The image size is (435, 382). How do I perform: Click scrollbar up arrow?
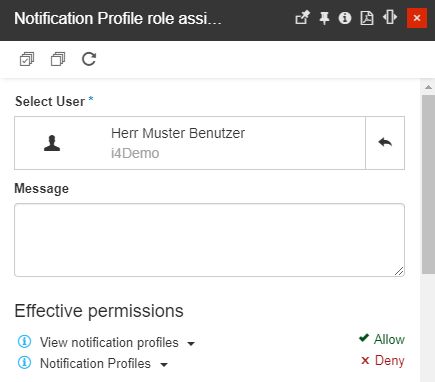pos(428,87)
